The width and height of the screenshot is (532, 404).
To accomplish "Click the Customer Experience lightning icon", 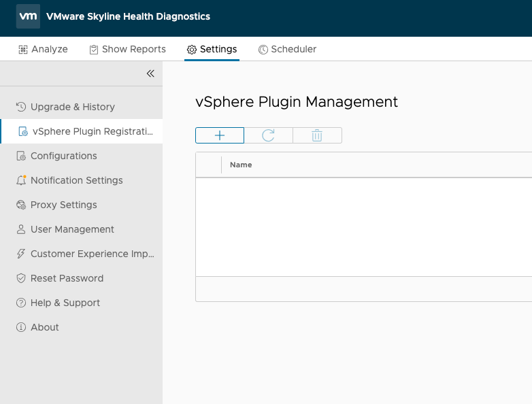I will (x=21, y=254).
